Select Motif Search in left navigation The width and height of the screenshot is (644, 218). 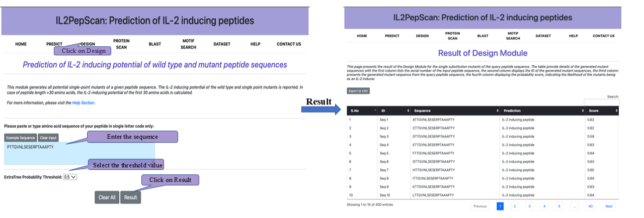188,44
